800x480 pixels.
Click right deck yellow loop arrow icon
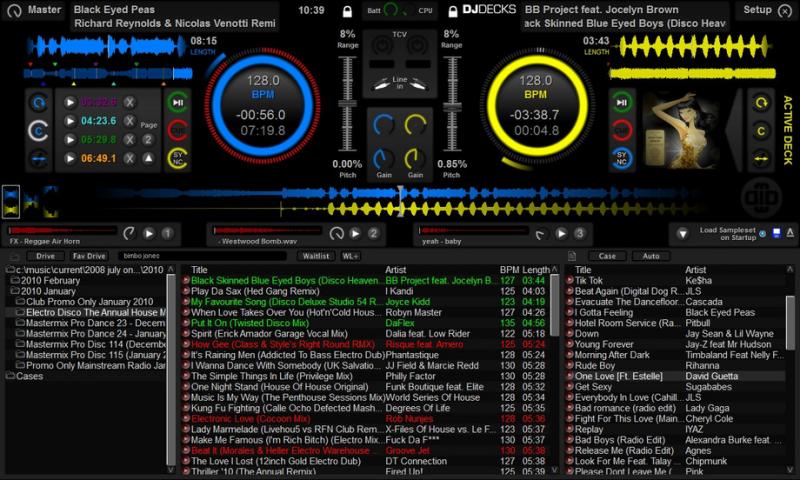[761, 103]
